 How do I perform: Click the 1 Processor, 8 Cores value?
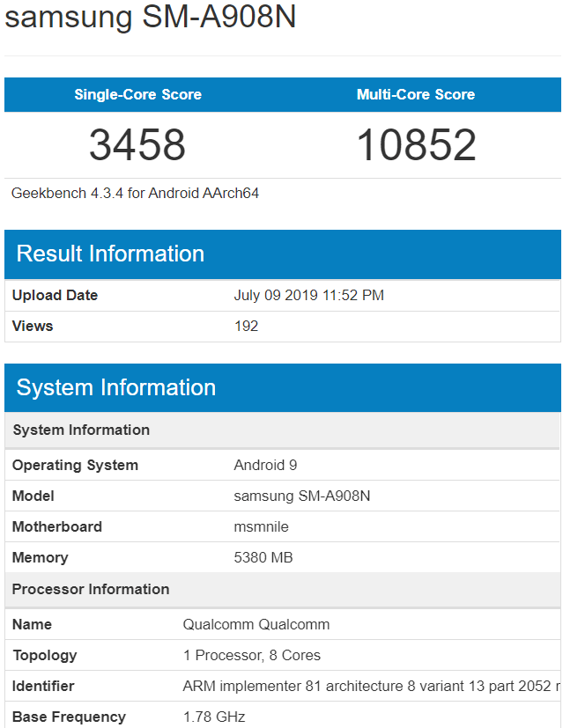click(x=252, y=655)
